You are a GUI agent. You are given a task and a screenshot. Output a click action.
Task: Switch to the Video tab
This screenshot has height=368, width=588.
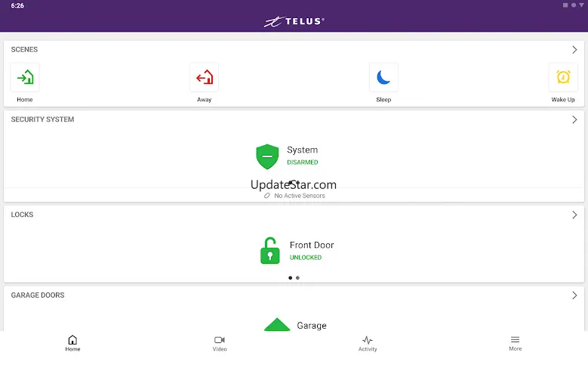pos(220,344)
